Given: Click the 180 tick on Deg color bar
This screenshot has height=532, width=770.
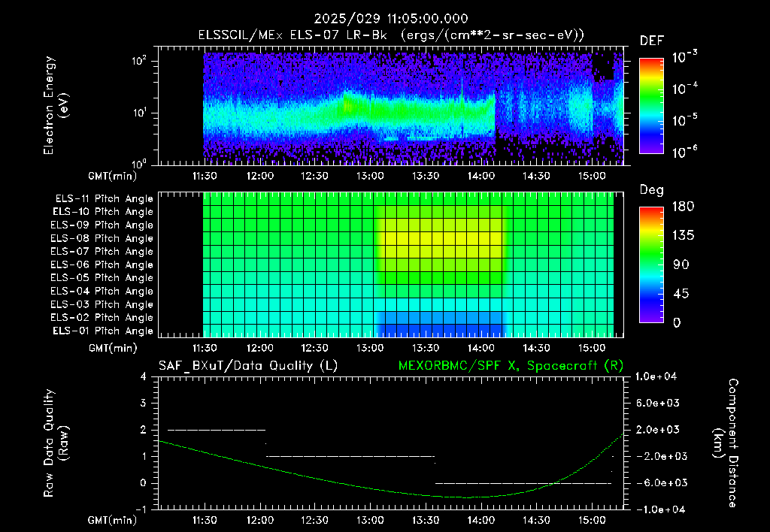Looking at the screenshot, I should (x=683, y=207).
